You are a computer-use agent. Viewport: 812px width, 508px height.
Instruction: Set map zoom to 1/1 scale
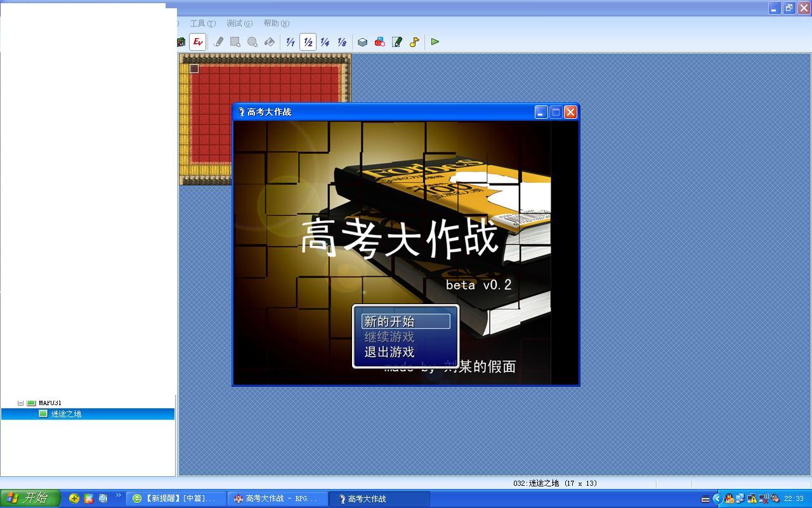point(291,42)
